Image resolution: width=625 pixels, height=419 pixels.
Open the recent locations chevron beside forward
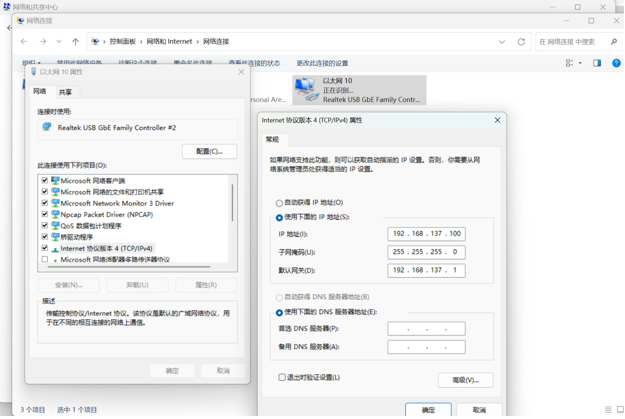[59, 41]
